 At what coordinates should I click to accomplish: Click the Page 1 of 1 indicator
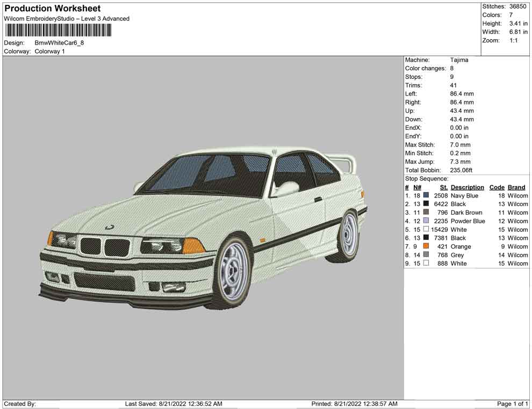click(513, 404)
